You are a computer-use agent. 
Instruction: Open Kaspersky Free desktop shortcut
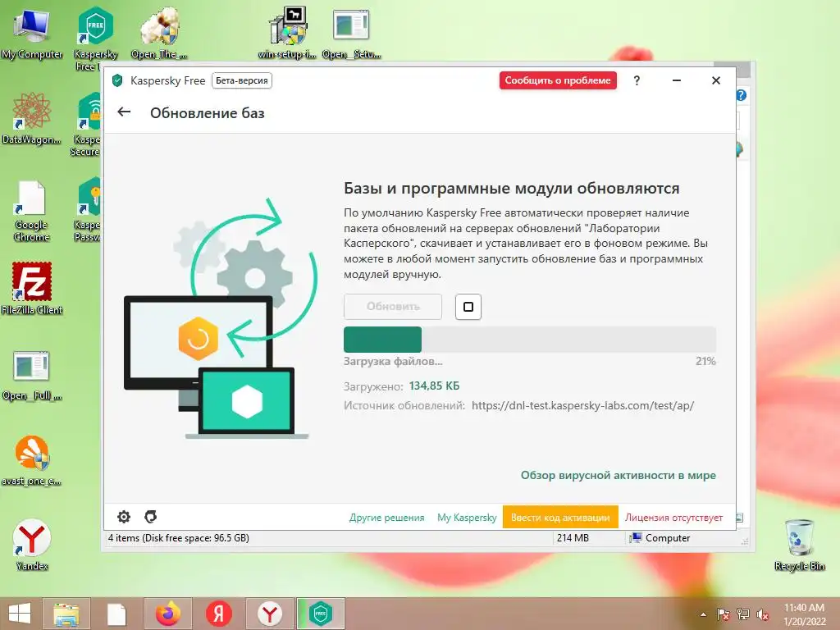pos(95,38)
